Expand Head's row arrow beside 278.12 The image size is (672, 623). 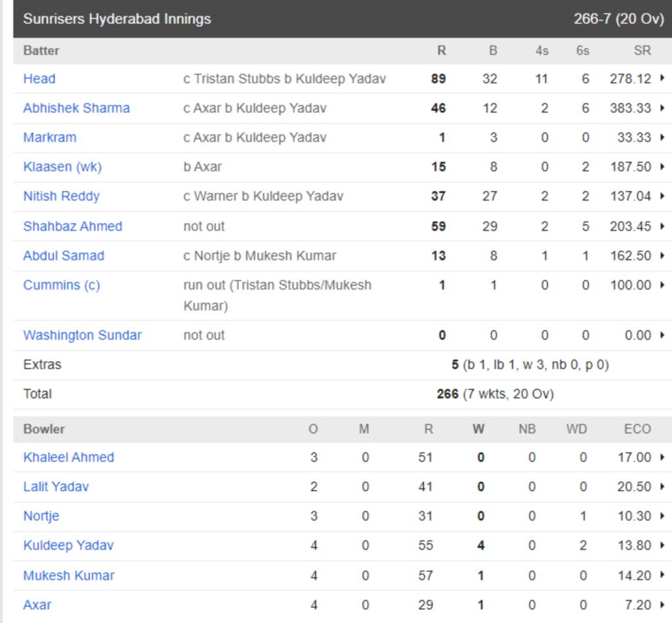pos(662,78)
